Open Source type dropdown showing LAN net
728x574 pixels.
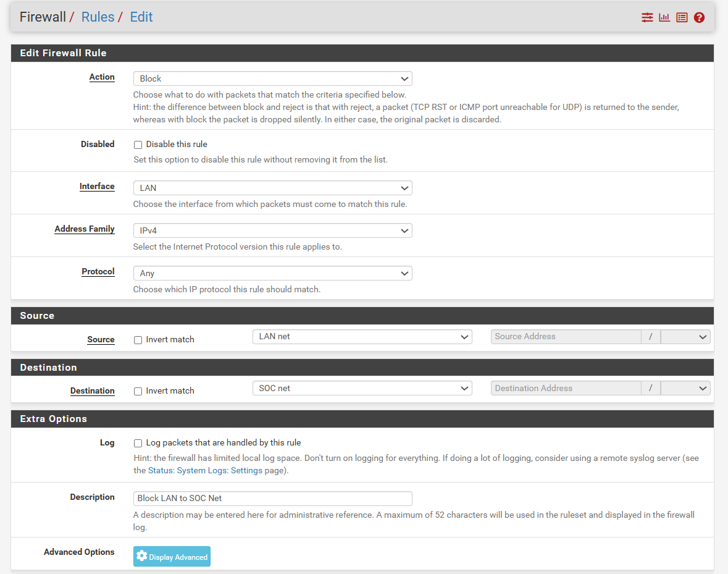(362, 337)
